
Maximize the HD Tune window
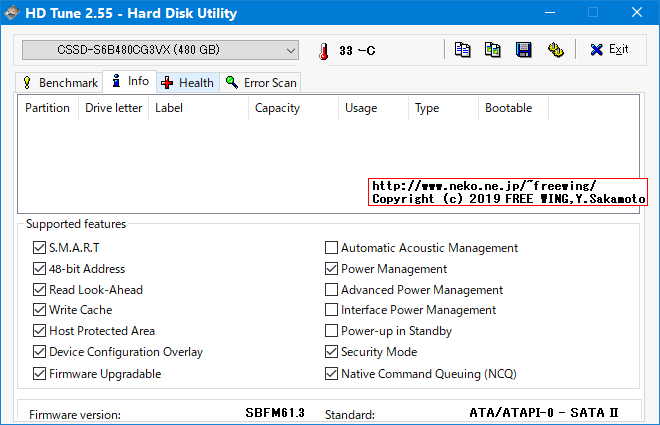tap(592, 13)
